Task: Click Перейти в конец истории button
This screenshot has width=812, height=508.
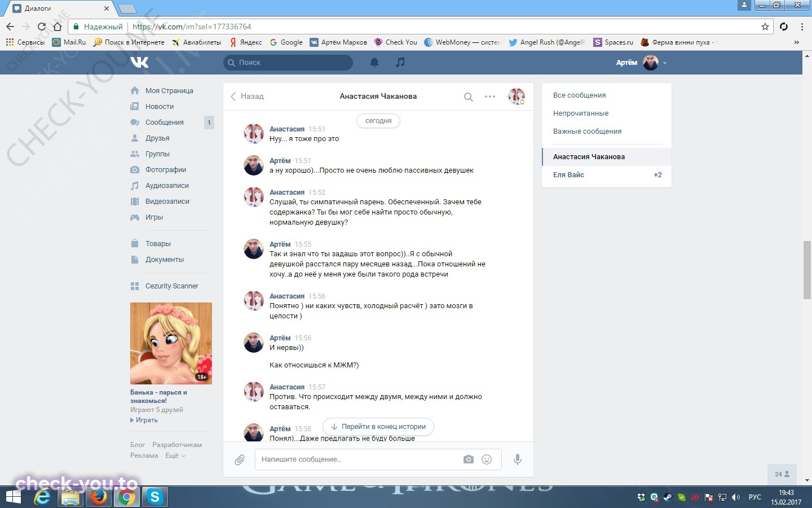Action: pyautogui.click(x=378, y=427)
